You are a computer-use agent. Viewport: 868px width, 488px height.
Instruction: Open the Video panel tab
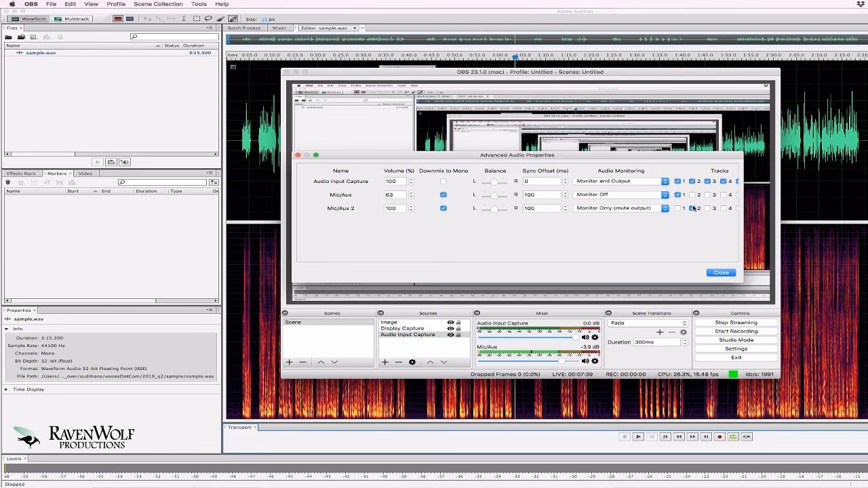pos(85,174)
